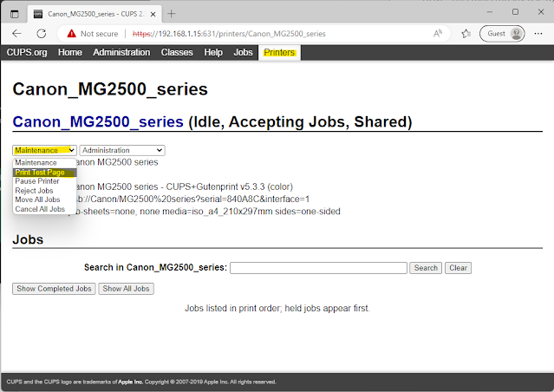The image size is (554, 392).
Task: Open the Classes page
Action: pos(177,52)
